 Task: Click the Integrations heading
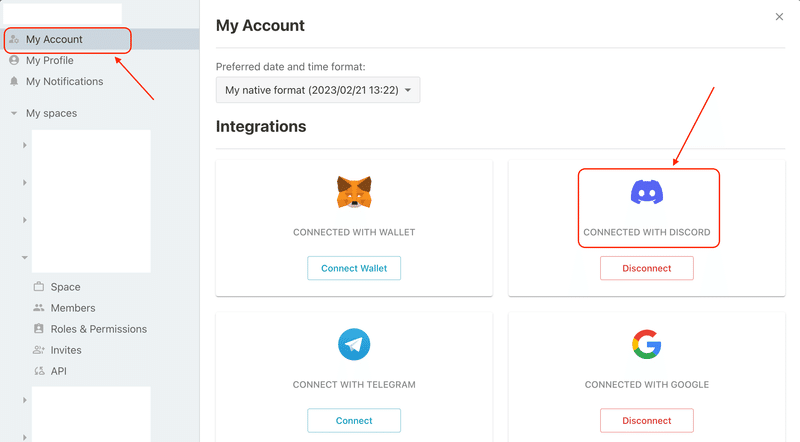tap(261, 126)
